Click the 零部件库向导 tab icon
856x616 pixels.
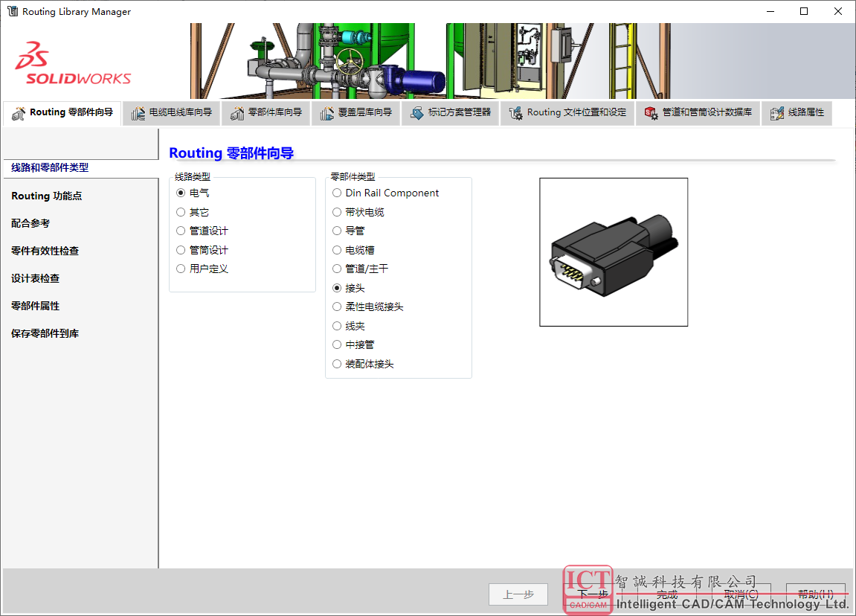pos(237,113)
